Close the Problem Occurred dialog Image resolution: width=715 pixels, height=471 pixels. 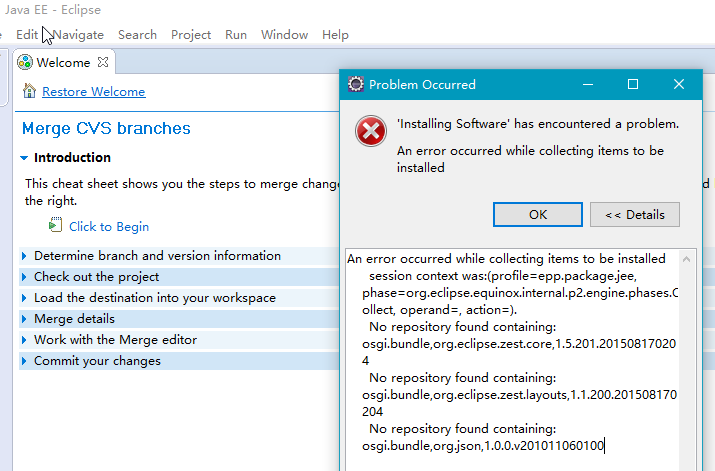679,84
